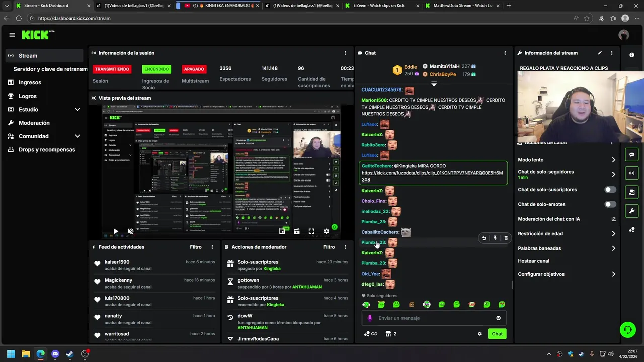
Task: Open Configurar objetivos chevron
Action: coord(613,274)
